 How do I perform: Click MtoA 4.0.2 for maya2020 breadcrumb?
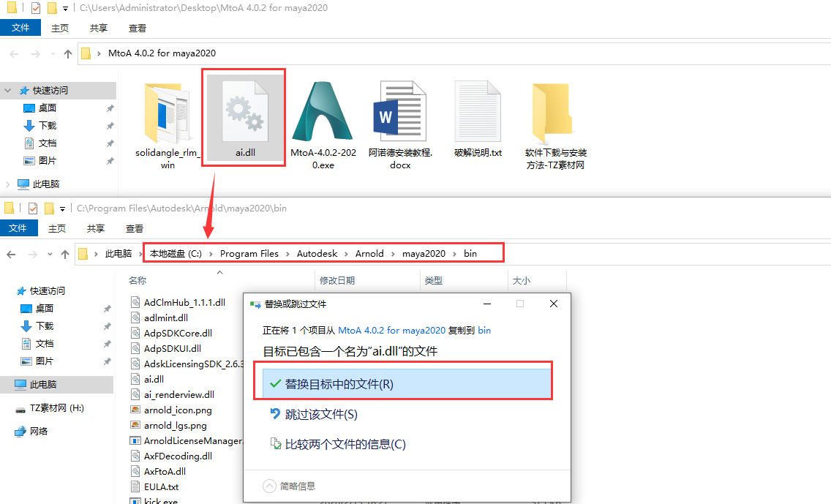(162, 53)
